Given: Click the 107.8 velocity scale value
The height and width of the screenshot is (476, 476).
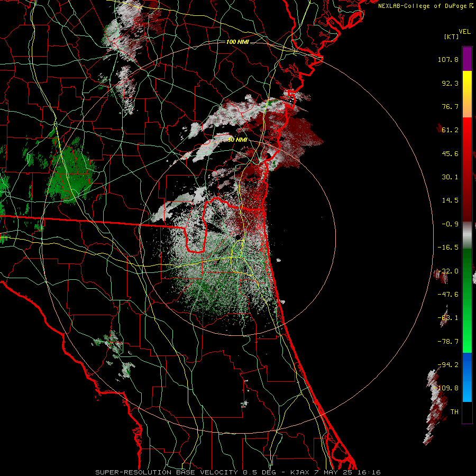Looking at the screenshot, I should [x=448, y=59].
